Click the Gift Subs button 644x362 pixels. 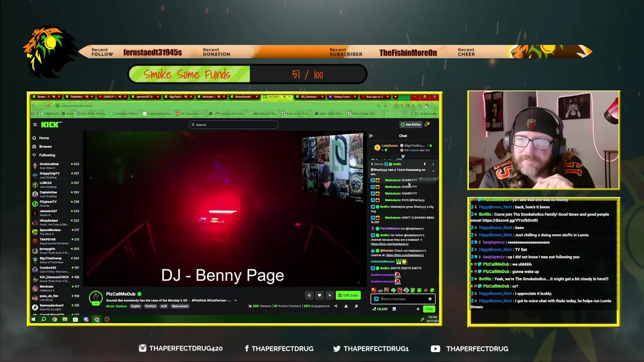pyautogui.click(x=348, y=295)
